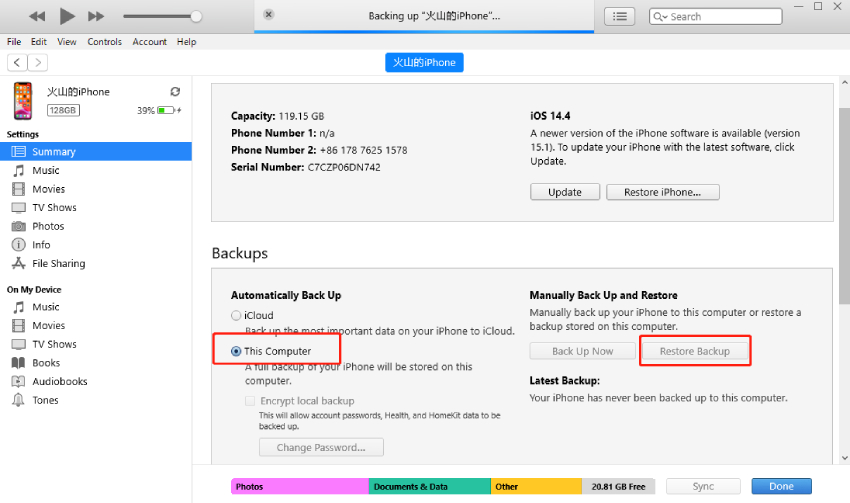Click the fast-forward playback button

coord(96,16)
